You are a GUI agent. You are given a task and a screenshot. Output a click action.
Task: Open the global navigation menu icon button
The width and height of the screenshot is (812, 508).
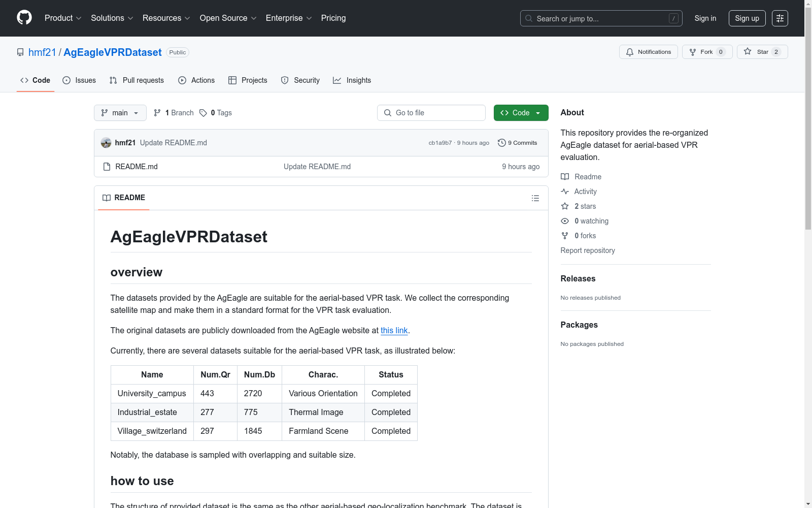(780, 18)
